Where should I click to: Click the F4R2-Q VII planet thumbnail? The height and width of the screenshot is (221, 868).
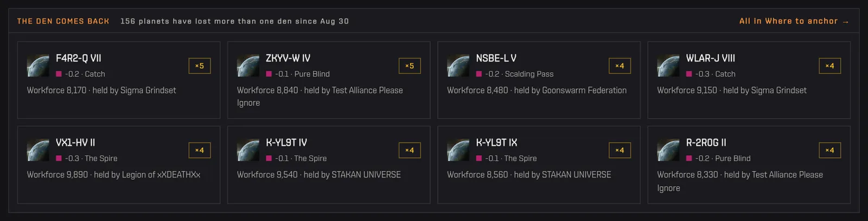pyautogui.click(x=38, y=66)
